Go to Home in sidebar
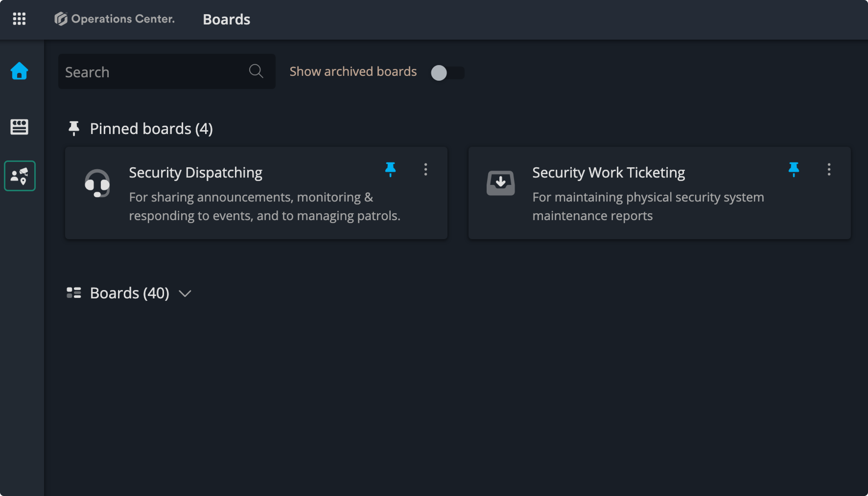The image size is (868, 496). (x=19, y=71)
